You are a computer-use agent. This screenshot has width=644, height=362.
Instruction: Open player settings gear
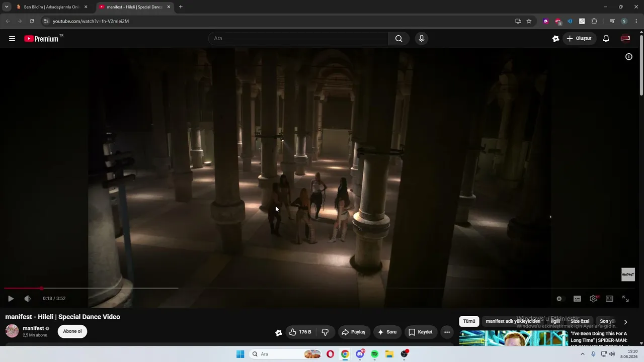[594, 299]
